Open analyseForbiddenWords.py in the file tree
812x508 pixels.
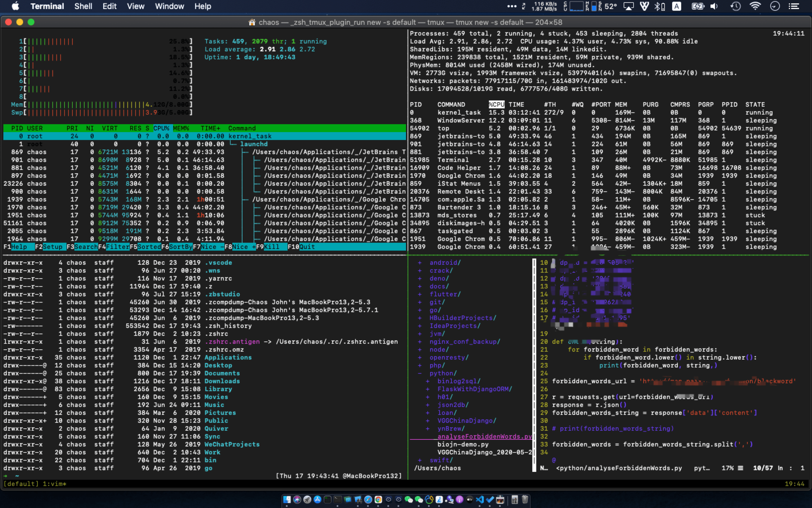[484, 436]
